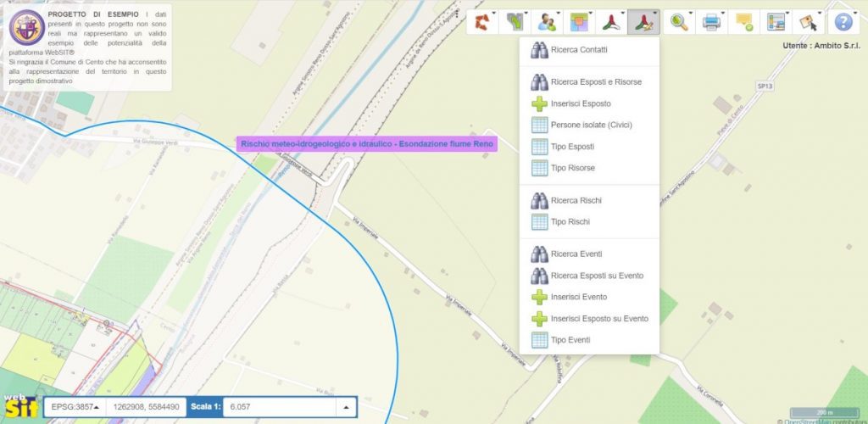Image resolution: width=868 pixels, height=424 pixels.
Task: Select Ricerca Rischi menu item
Action: 576,200
